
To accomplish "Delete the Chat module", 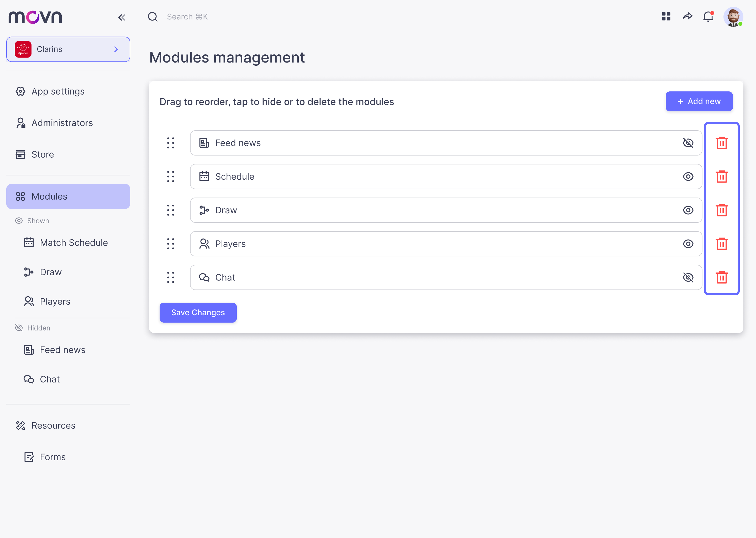I will coord(722,277).
